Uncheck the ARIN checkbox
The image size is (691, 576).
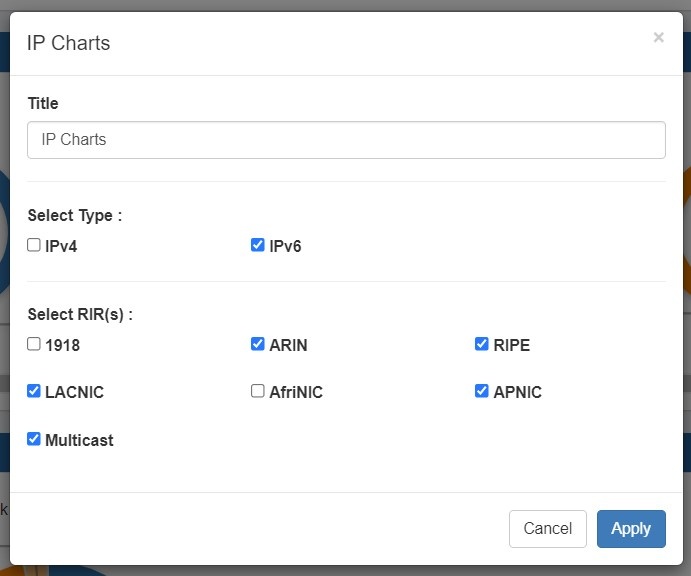click(x=258, y=344)
